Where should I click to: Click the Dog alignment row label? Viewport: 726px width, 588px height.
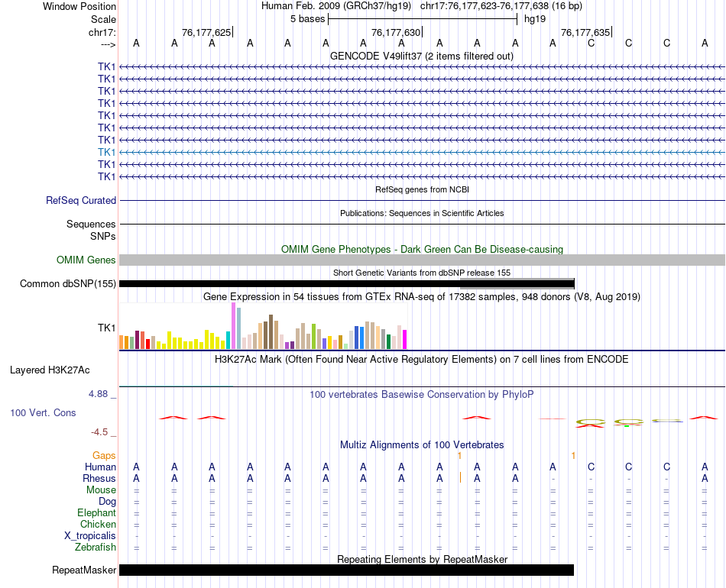tap(107, 502)
